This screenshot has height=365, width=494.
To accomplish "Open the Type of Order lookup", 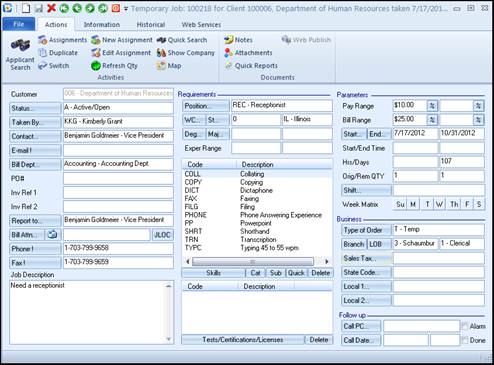I will (366, 230).
